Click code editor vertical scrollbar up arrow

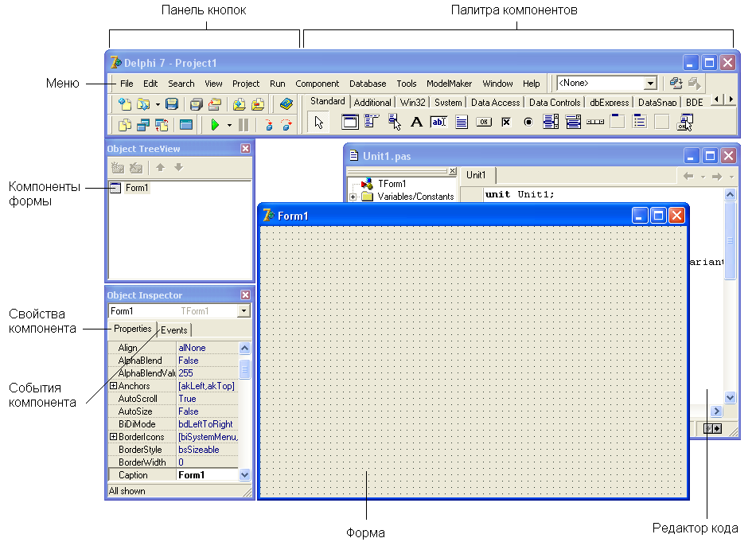[x=730, y=194]
